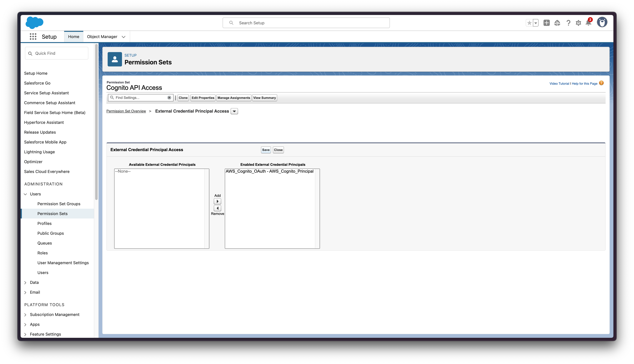Click the Remove arrow button
This screenshot has height=364, width=634.
[217, 208]
